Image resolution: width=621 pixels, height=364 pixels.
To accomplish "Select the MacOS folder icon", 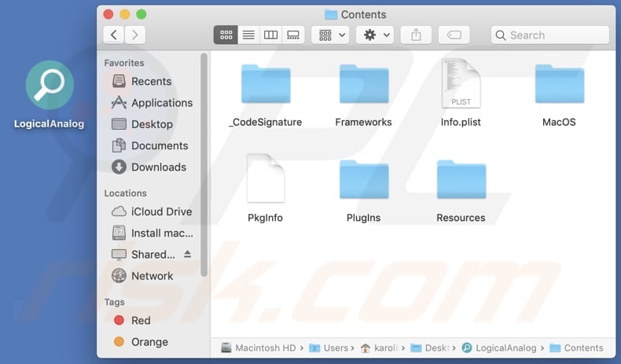I will [x=559, y=84].
